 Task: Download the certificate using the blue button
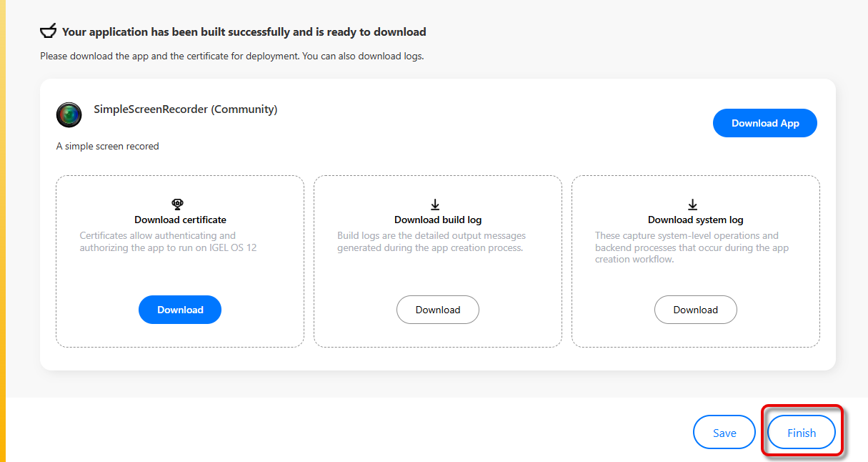(180, 310)
